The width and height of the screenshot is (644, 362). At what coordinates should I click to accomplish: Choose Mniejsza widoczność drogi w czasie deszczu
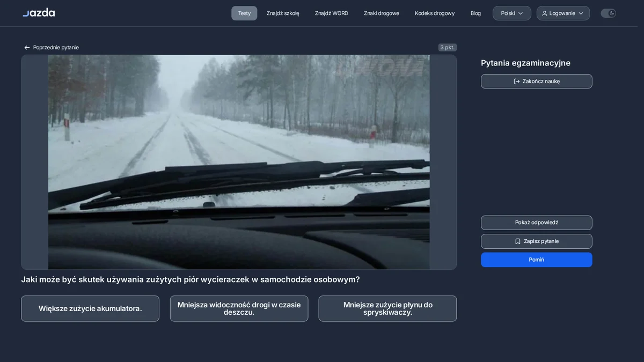pyautogui.click(x=239, y=308)
